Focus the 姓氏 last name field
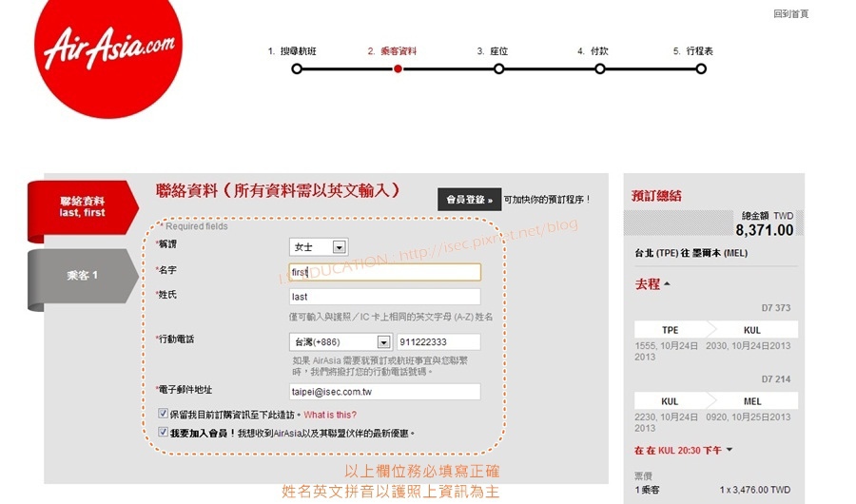Image resolution: width=856 pixels, height=504 pixels. pyautogui.click(x=385, y=297)
